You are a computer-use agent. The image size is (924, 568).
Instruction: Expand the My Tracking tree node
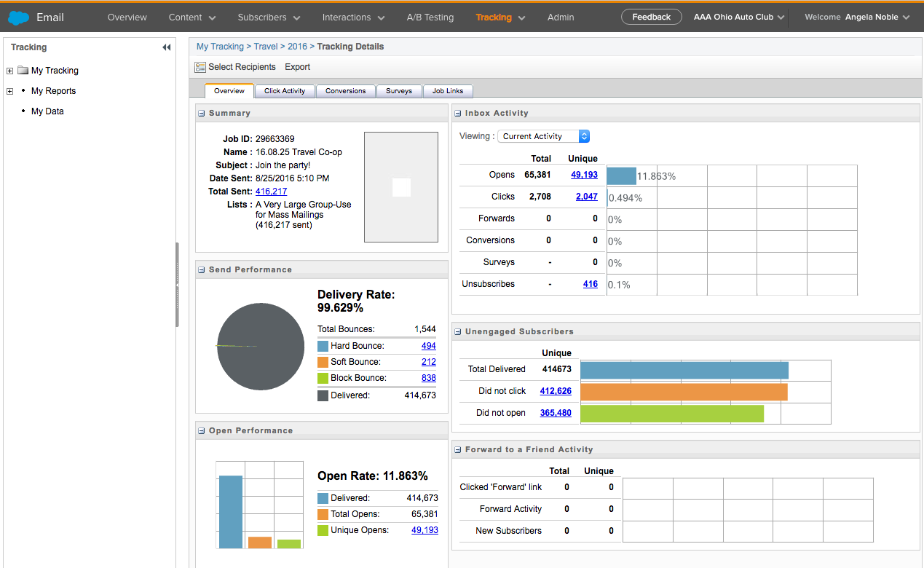coord(9,71)
